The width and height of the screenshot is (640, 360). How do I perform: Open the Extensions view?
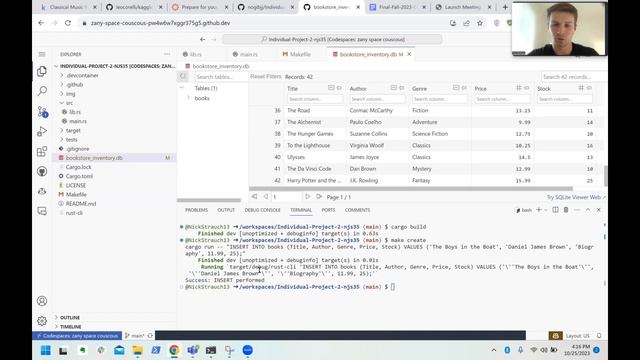[42, 151]
